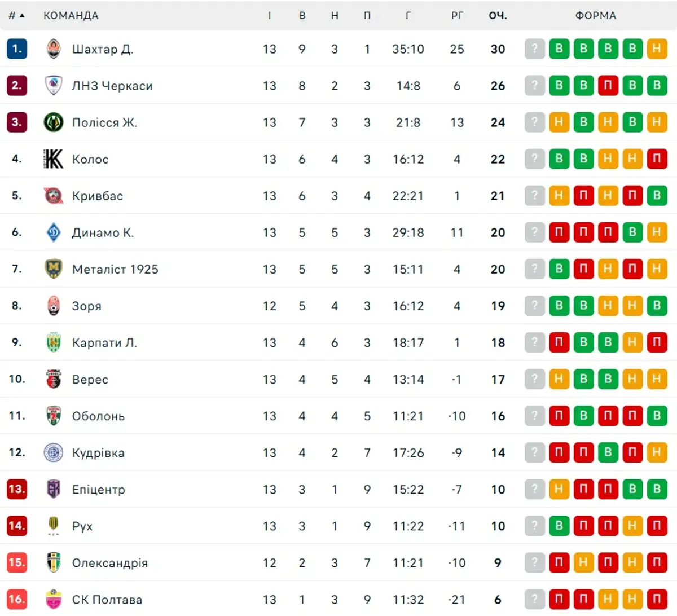
Task: Click the Динамо К. club crest
Action: (54, 232)
